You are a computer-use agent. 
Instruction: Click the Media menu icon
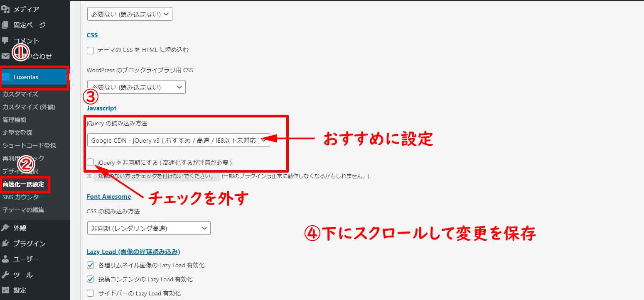[x=5, y=9]
